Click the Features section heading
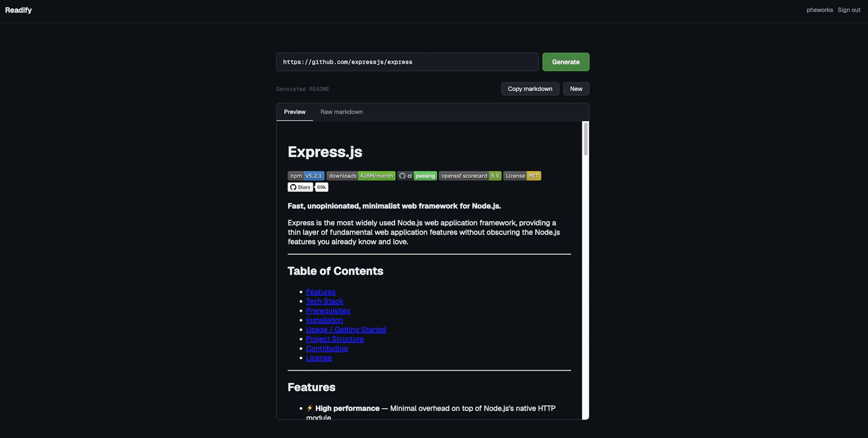The image size is (868, 438). tap(311, 387)
